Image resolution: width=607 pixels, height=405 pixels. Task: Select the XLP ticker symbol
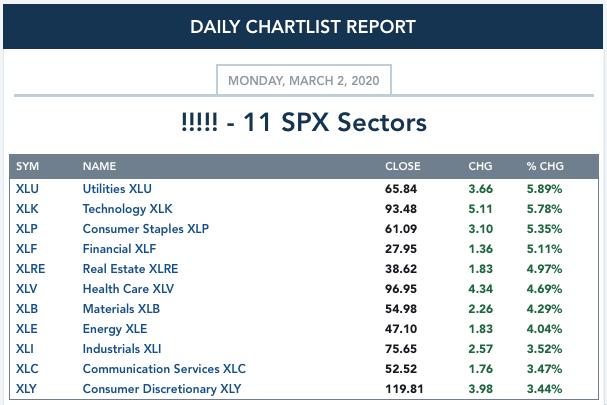(x=27, y=229)
